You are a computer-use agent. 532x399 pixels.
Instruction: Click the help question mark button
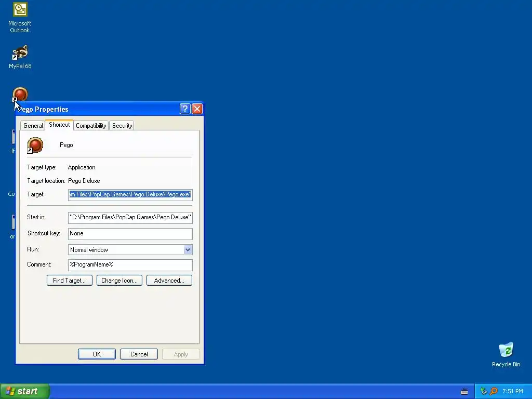(x=185, y=109)
